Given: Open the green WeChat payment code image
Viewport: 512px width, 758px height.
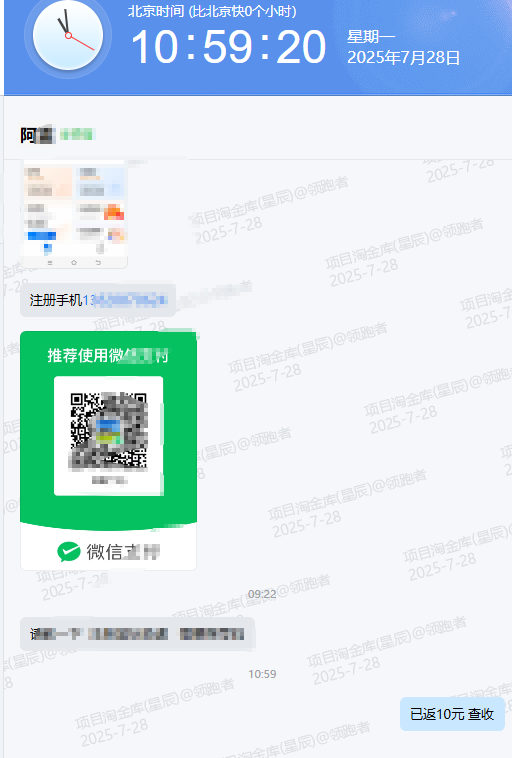Looking at the screenshot, I should pyautogui.click(x=108, y=451).
